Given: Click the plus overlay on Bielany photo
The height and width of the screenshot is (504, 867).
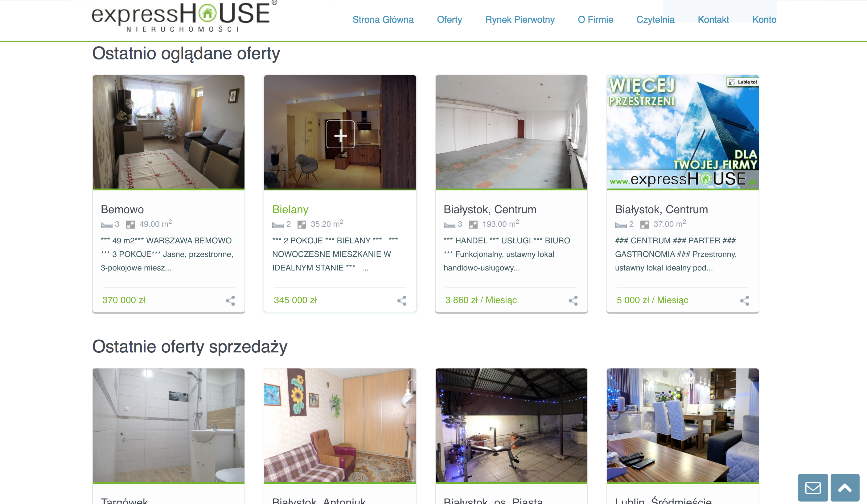Looking at the screenshot, I should click(x=340, y=134).
